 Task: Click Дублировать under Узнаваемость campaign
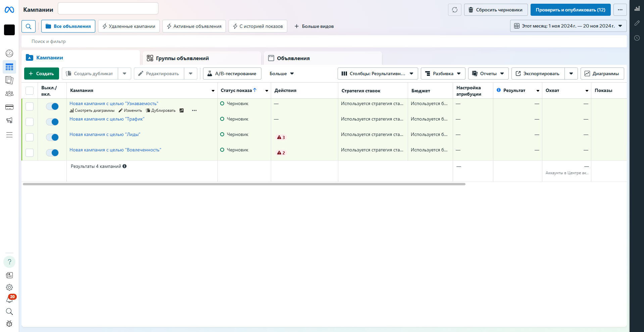click(x=161, y=110)
